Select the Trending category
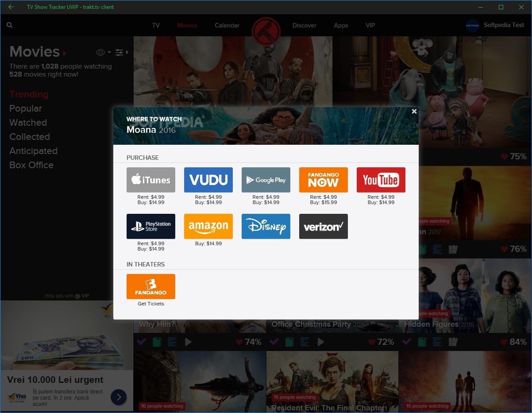Viewport: 532px width, 413px height. [x=29, y=94]
